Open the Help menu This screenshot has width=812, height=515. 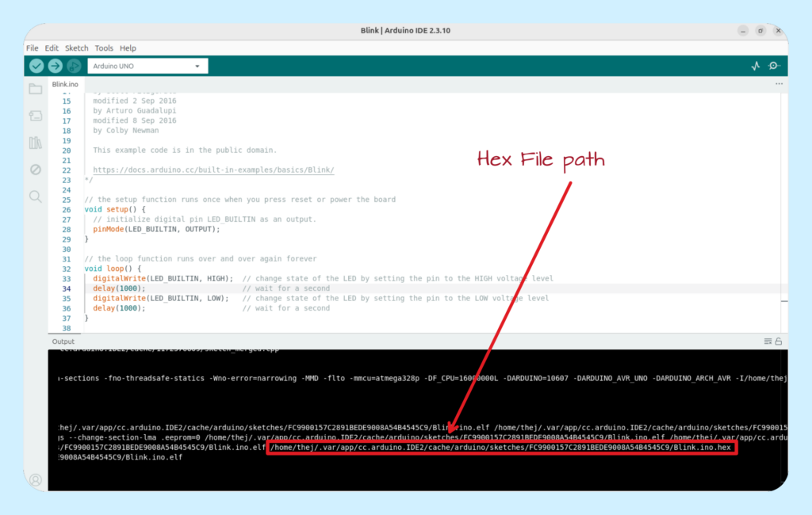tap(128, 48)
